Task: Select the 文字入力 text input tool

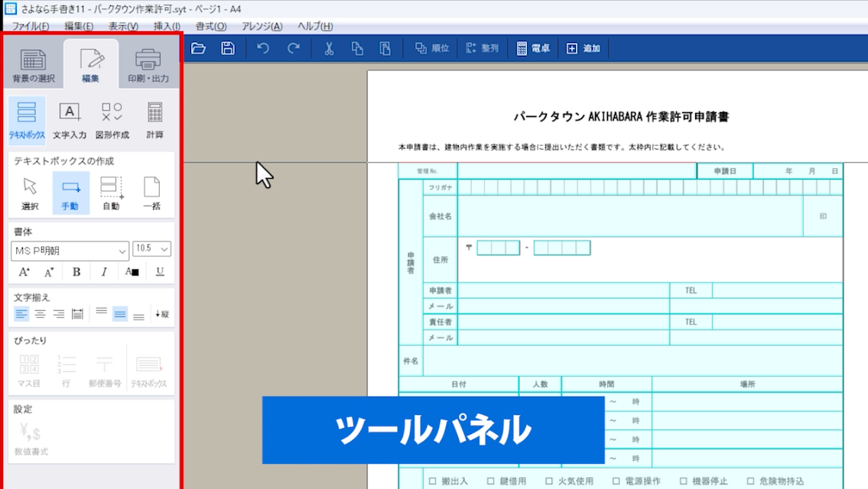Action: click(x=70, y=121)
